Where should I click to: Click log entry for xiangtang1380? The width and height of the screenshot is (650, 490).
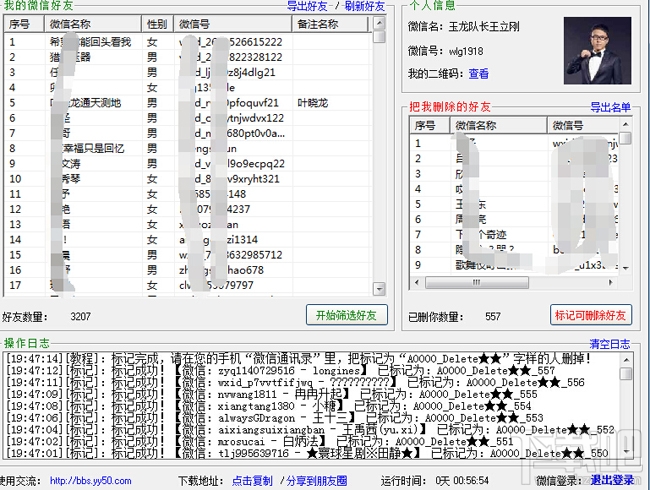[269, 406]
